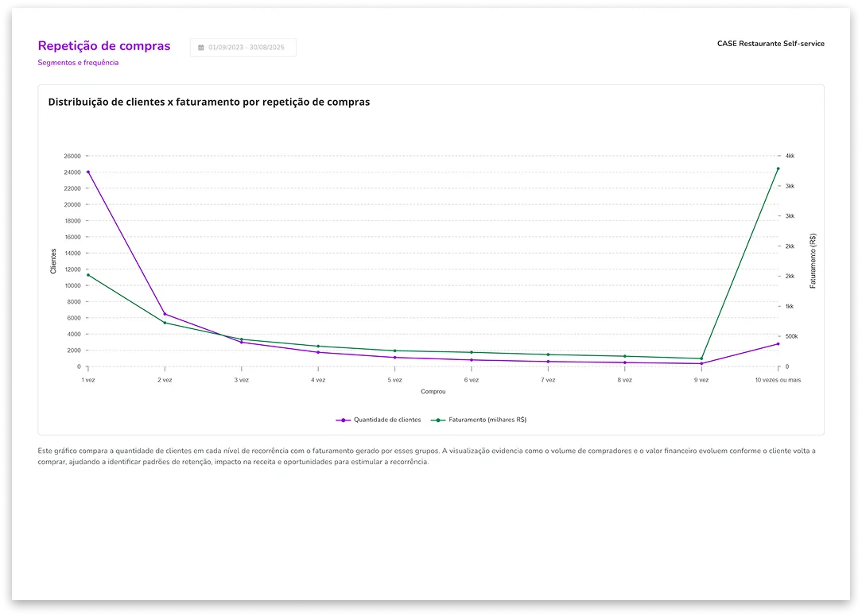Click the green data point at 10 vezes ou mais
The width and height of the screenshot is (862, 616).
[x=778, y=169]
